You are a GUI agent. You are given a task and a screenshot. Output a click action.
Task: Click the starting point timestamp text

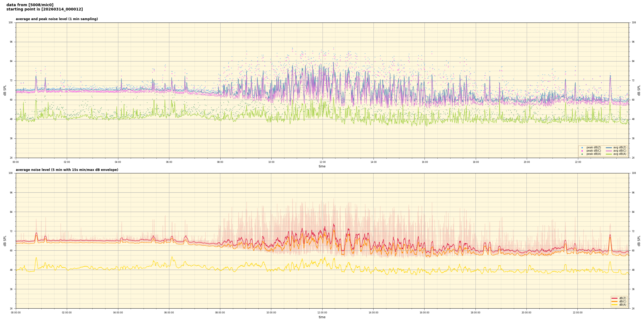click(x=45, y=9)
